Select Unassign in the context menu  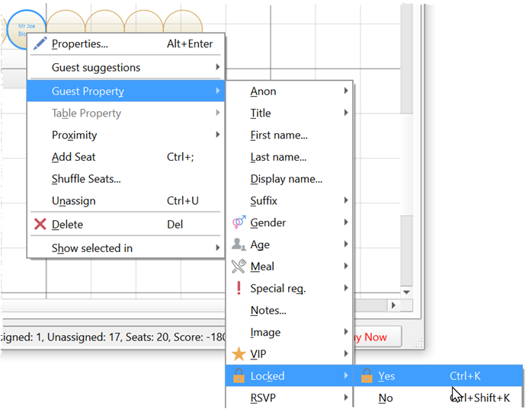click(73, 201)
